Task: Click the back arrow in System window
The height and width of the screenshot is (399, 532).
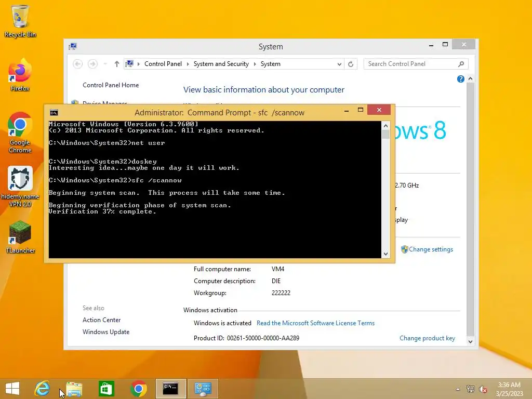Action: [x=78, y=64]
